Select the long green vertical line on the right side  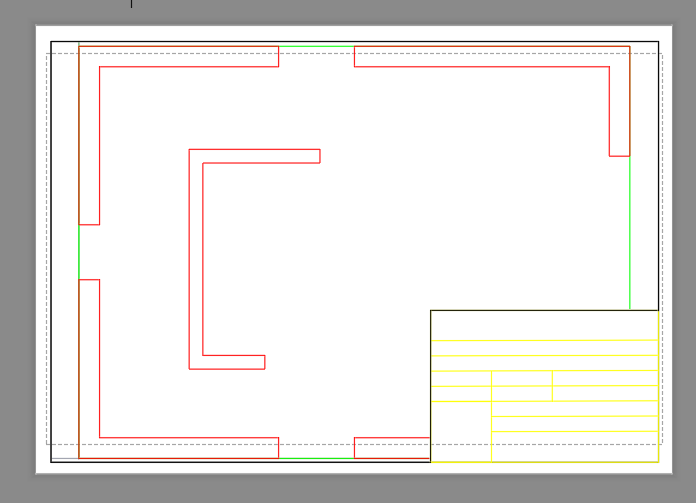[x=630, y=233]
